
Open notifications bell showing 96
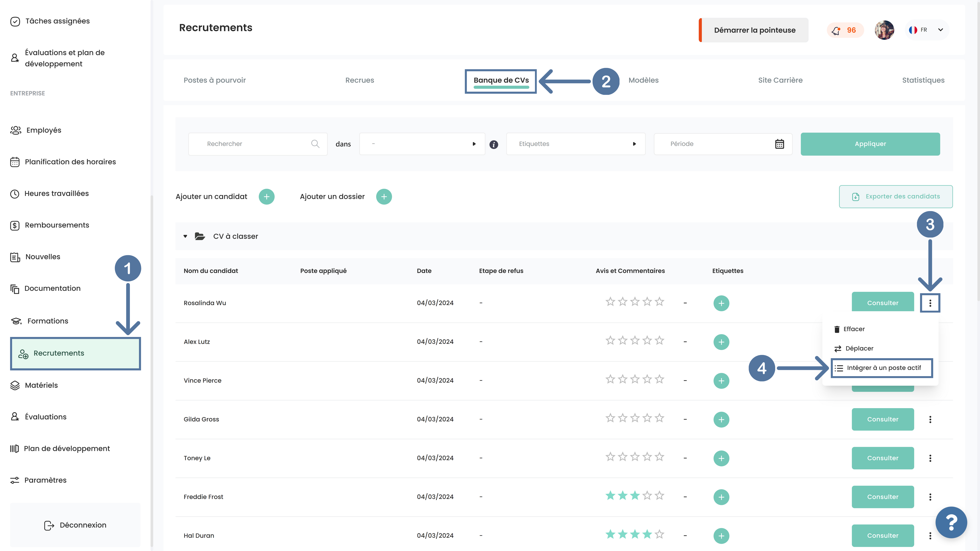(x=845, y=30)
